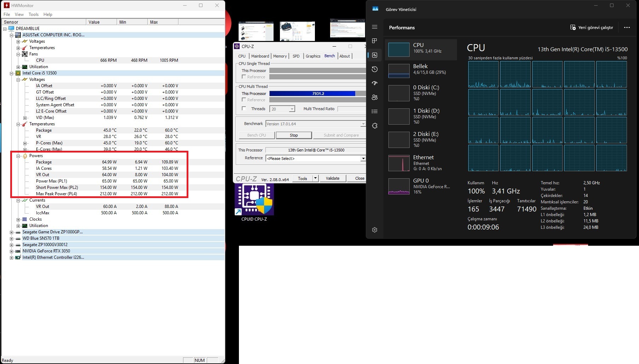Toggle Single Thread Reference checkbox in CPU-Z
Image resolution: width=639 pixels, height=364 pixels.
coord(244,77)
